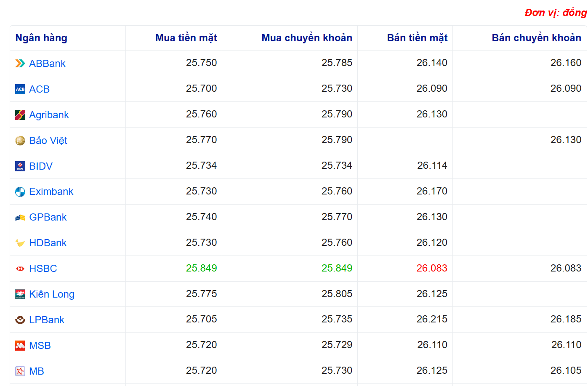Follow the HDBank name link

(x=48, y=243)
